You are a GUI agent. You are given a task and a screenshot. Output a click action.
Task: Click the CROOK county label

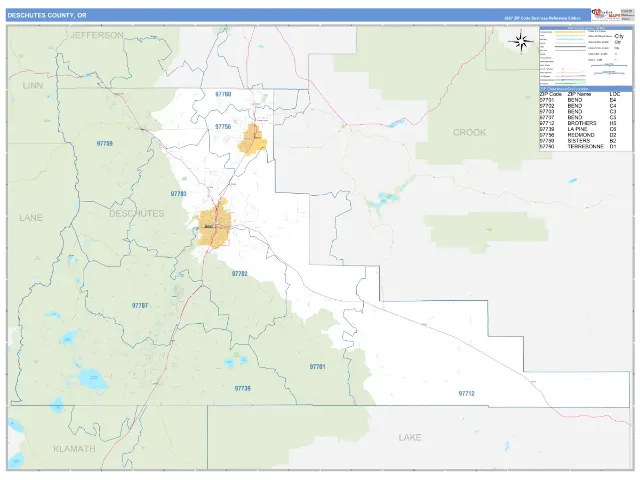pos(469,133)
